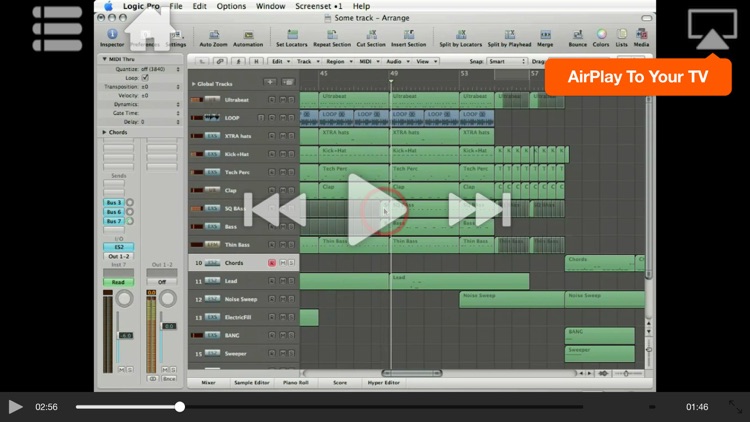This screenshot has height=422, width=750.
Task: Skip to previous video overlay button
Action: coord(275,210)
